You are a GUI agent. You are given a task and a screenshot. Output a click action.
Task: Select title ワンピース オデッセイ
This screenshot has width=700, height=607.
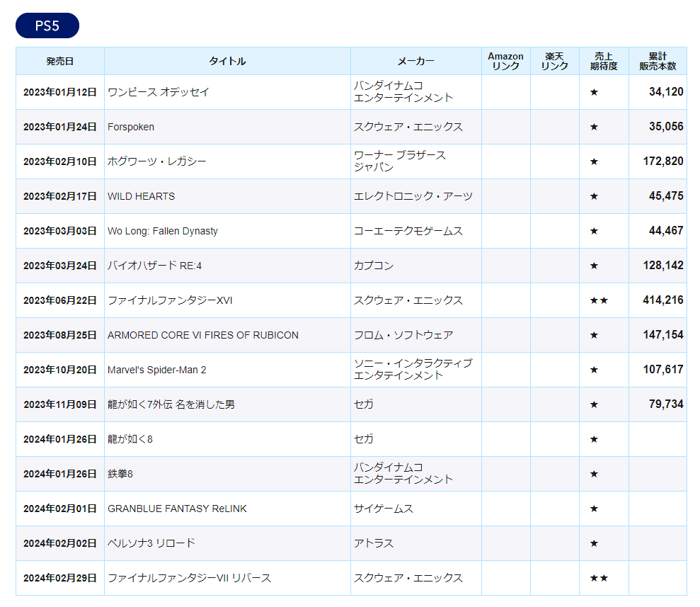coord(159,92)
